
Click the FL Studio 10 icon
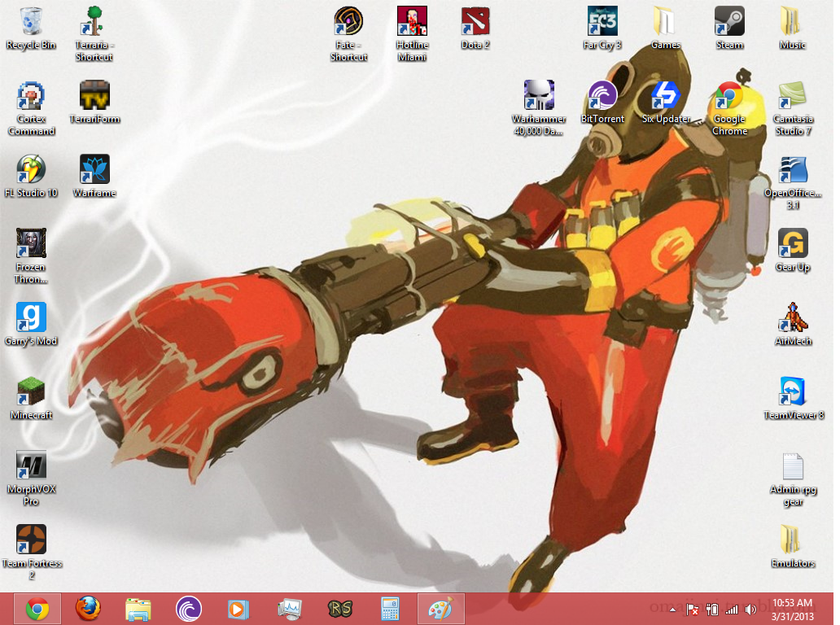pos(31,177)
